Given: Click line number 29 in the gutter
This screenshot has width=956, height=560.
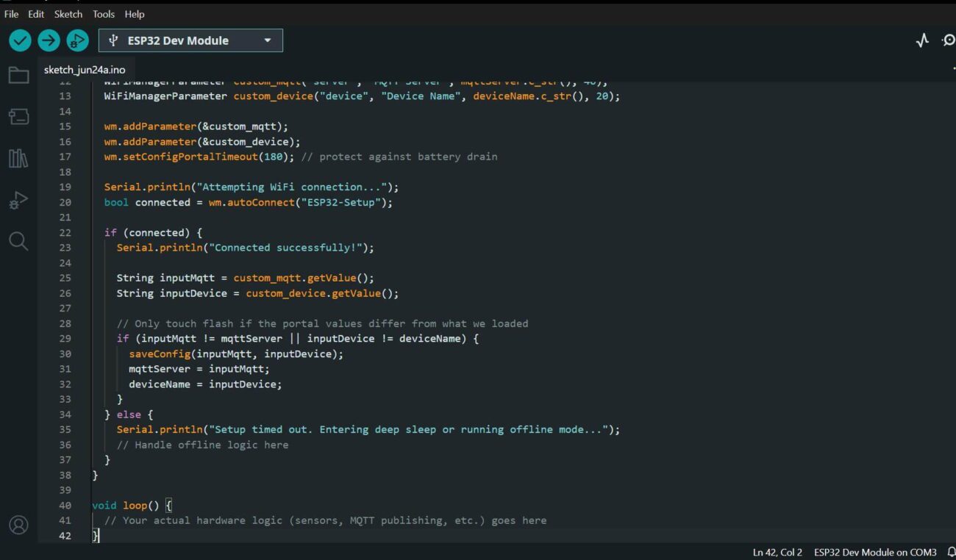Looking at the screenshot, I should coord(65,338).
